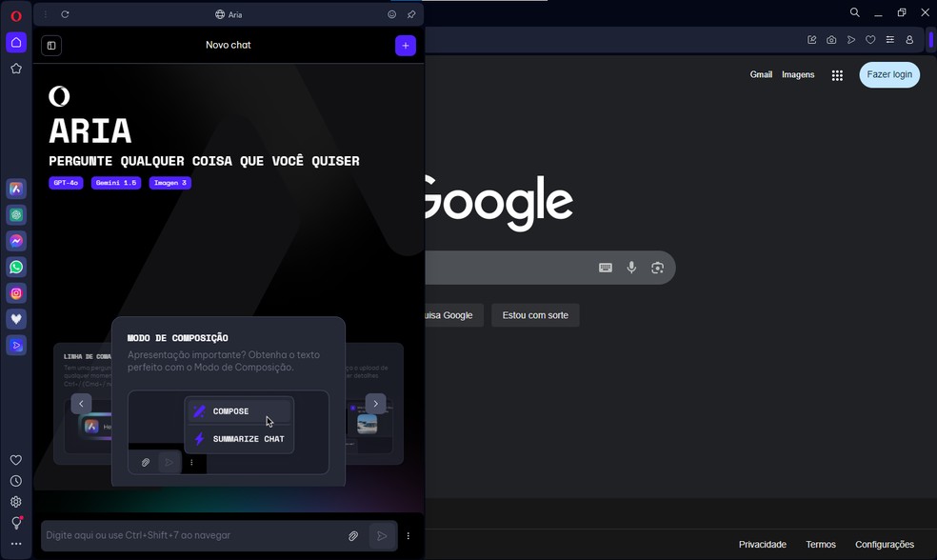Click in the Aria chat input field
937x560 pixels.
tap(190, 536)
